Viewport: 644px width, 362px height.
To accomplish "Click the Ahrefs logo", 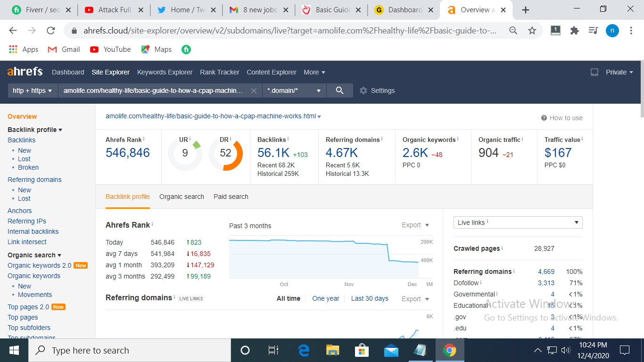I will coord(25,72).
